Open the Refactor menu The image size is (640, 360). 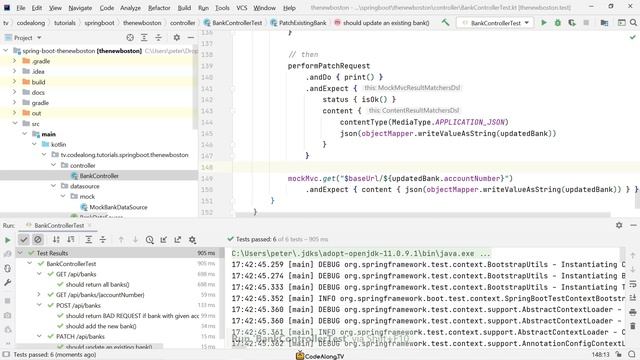(x=159, y=8)
